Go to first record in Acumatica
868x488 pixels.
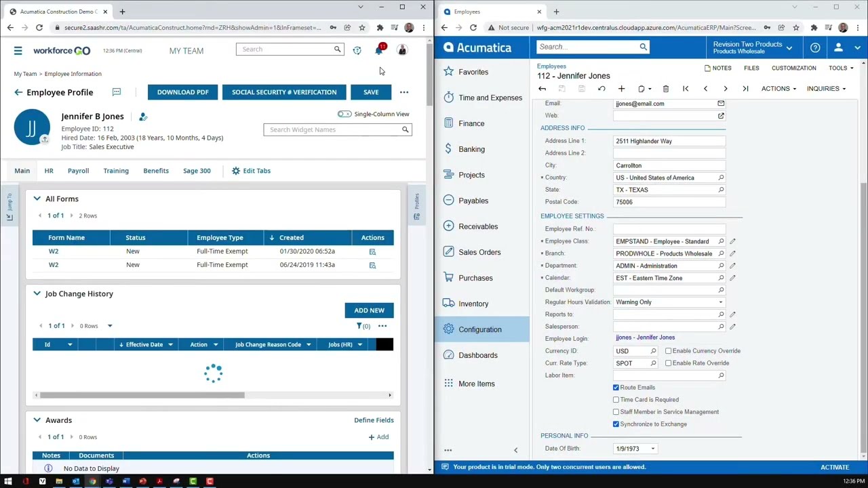(686, 89)
